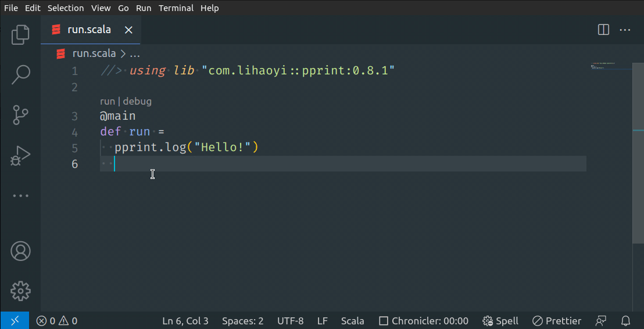
Task: Click the "Hello!" string literal
Action: tap(222, 147)
